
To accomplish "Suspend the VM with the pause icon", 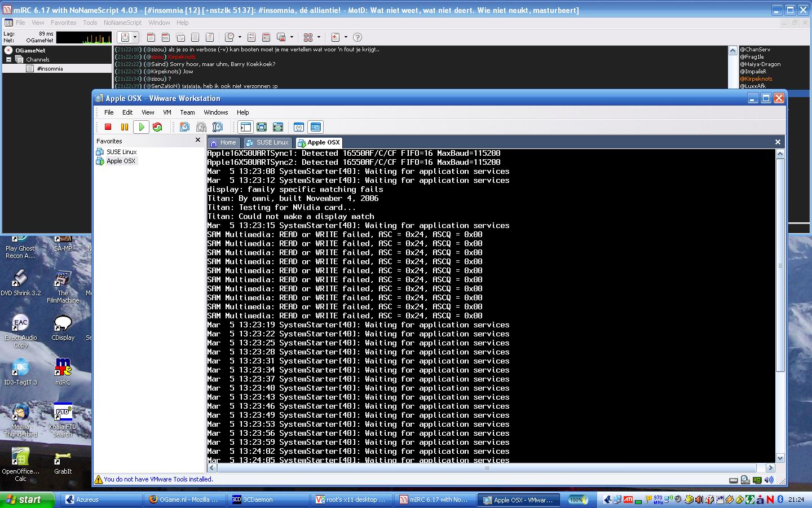I will 125,127.
